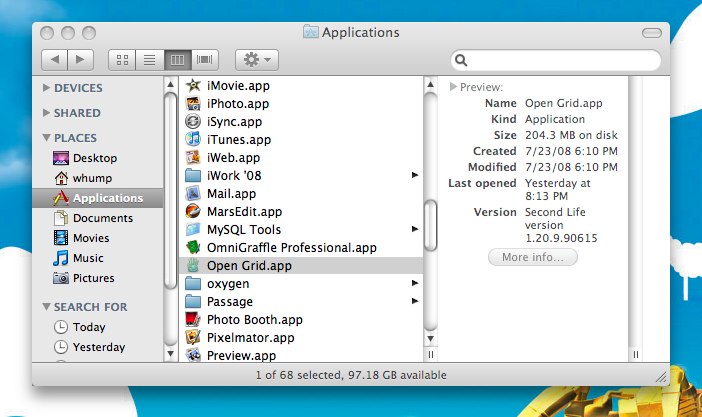This screenshot has width=702, height=417.
Task: Select the Desktop label in sidebar
Action: click(x=95, y=158)
